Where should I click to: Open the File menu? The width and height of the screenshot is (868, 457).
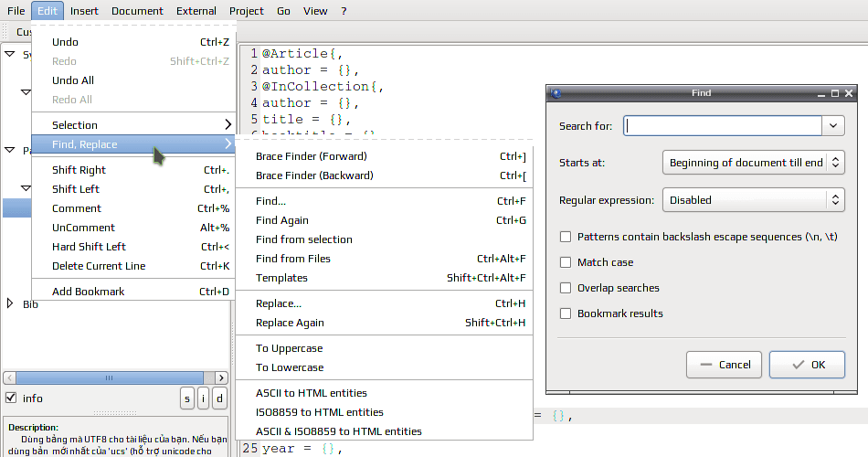pos(16,11)
